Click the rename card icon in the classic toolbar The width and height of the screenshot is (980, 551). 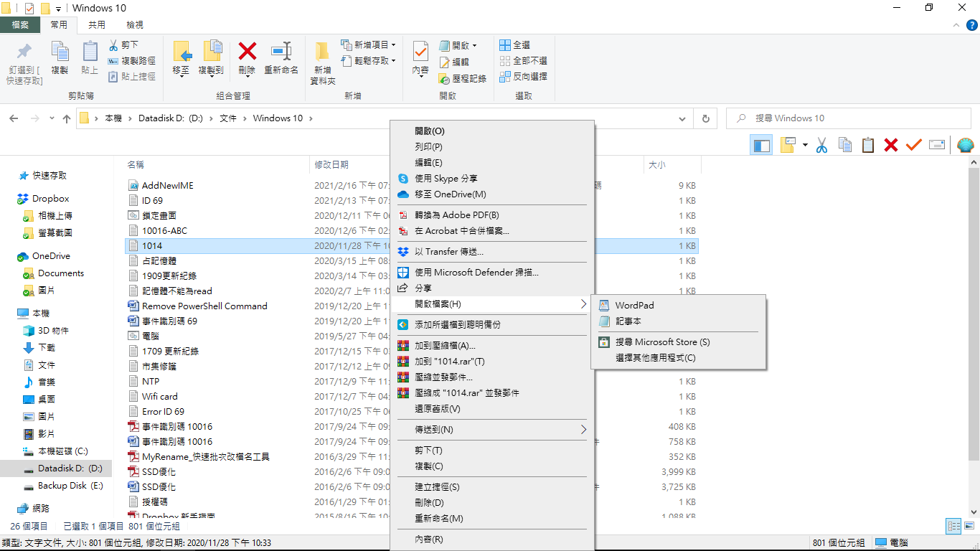point(936,145)
